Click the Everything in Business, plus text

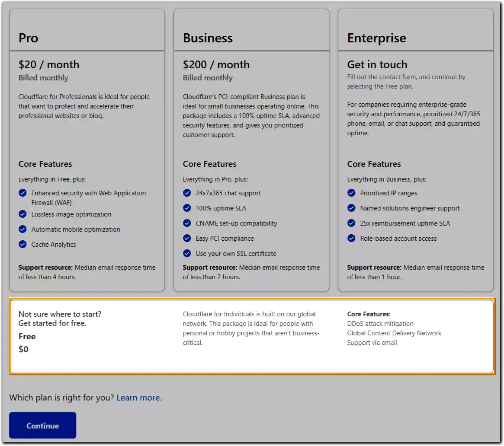pyautogui.click(x=387, y=179)
